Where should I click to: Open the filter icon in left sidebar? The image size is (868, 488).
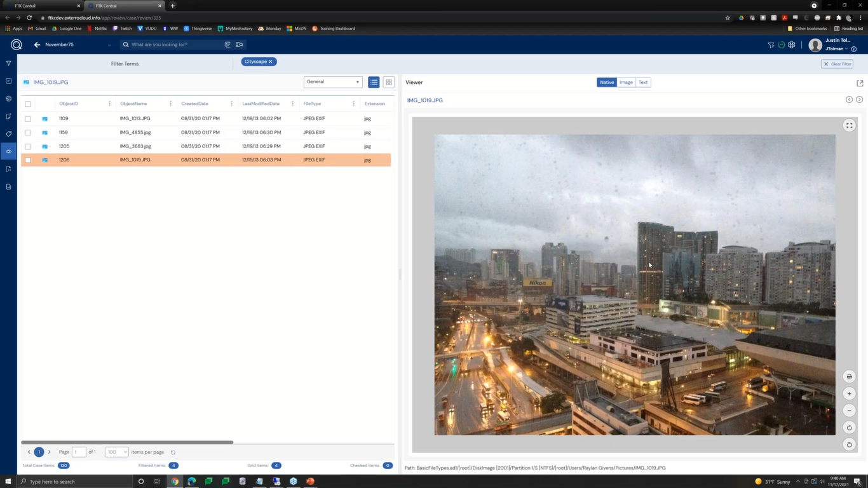coord(8,64)
